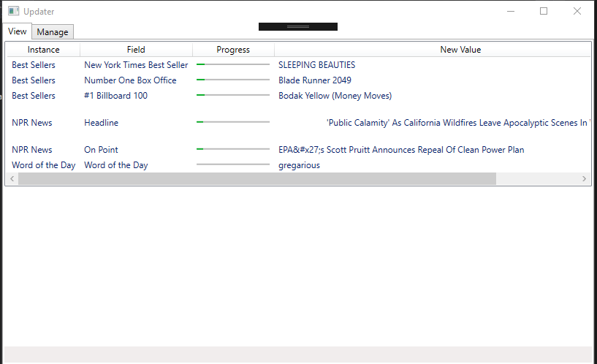Viewport: 597px width, 364px height.
Task: Sort by the Field column header
Action: [136, 50]
